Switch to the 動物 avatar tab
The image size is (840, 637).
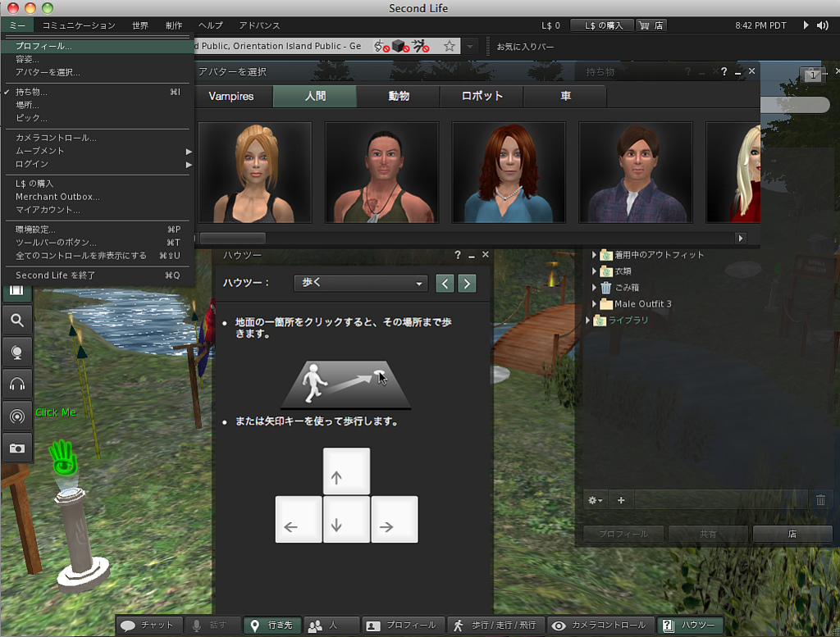[x=399, y=96]
